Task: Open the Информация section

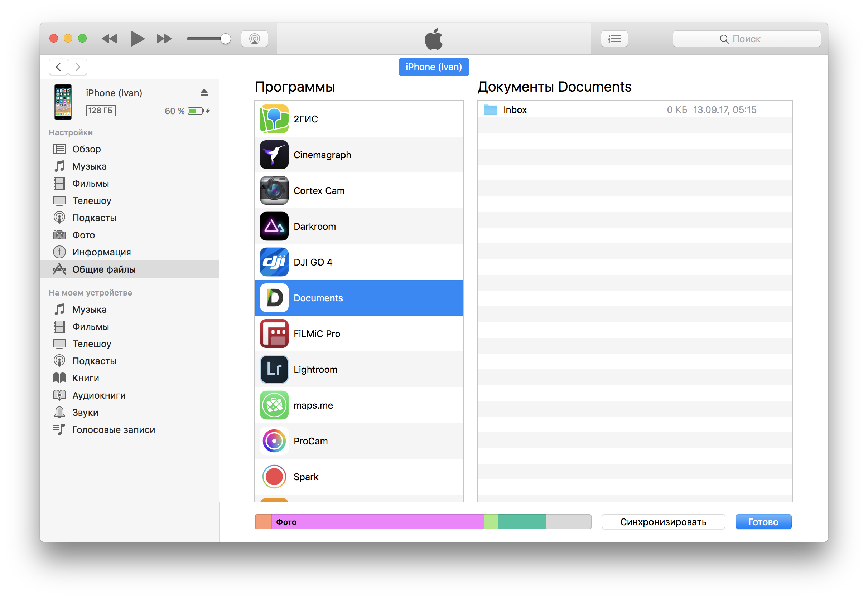Action: [130, 252]
